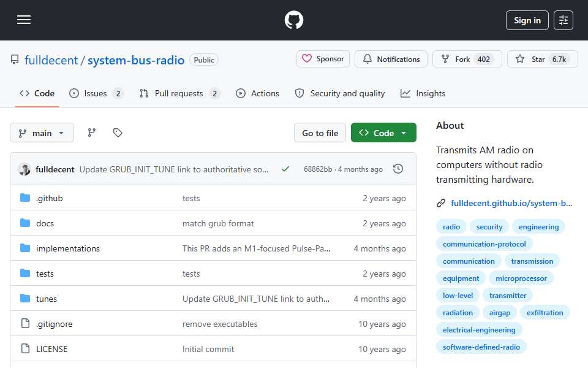Screen dimensions: 588x368
Task: Select the low-level topic tag
Action: point(458,296)
